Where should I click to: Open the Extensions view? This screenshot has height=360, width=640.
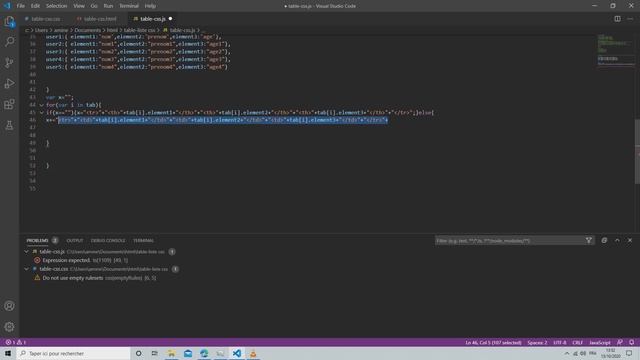[9, 104]
